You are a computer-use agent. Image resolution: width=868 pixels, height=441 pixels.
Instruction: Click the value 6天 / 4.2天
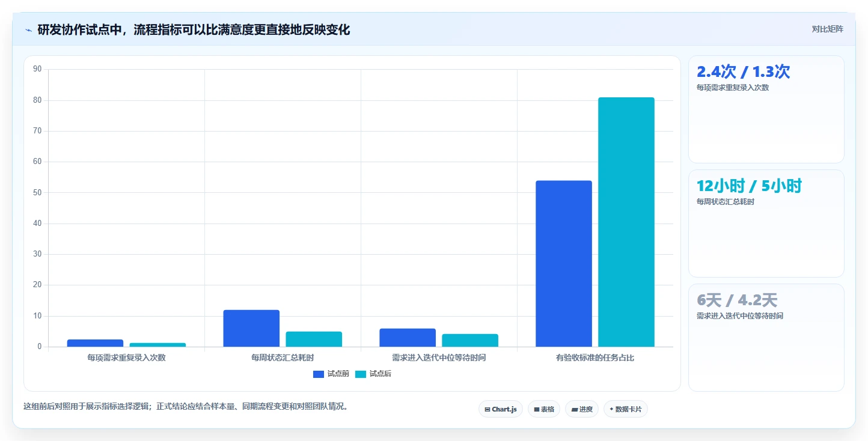click(737, 300)
